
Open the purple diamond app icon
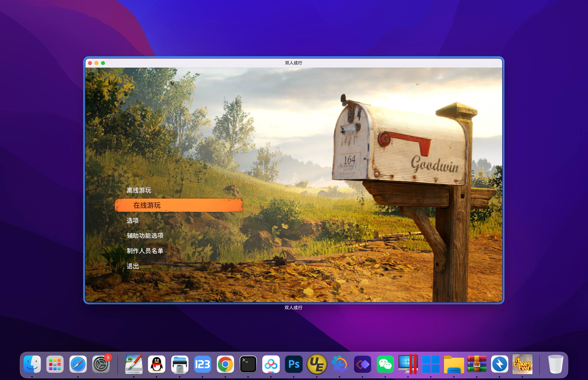tap(362, 364)
